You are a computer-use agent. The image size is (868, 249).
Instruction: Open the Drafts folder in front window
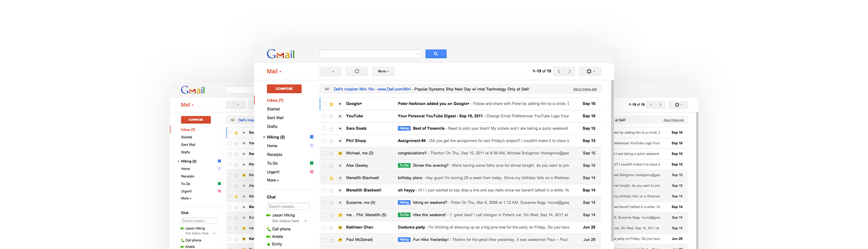click(x=272, y=127)
